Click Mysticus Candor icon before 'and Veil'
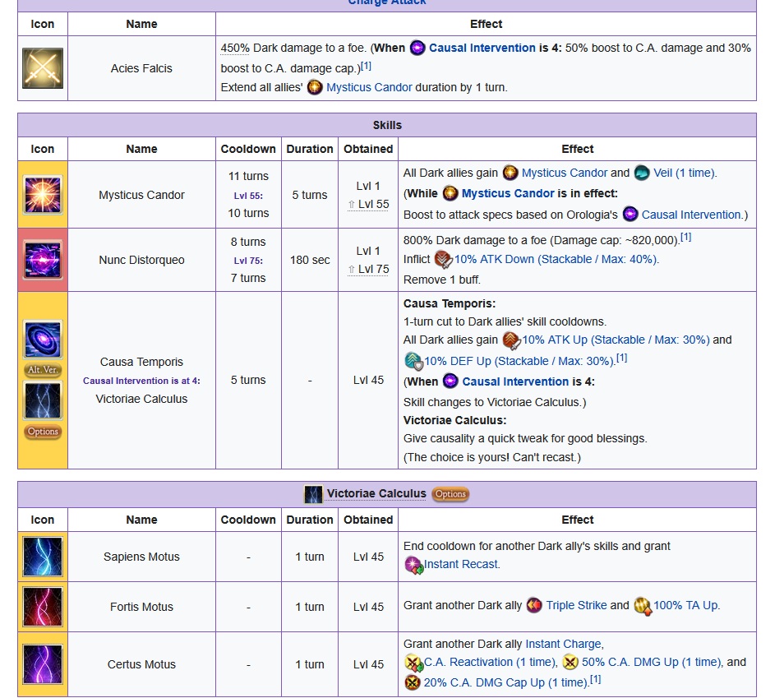Screen dimensions: 784x698 coord(510,173)
